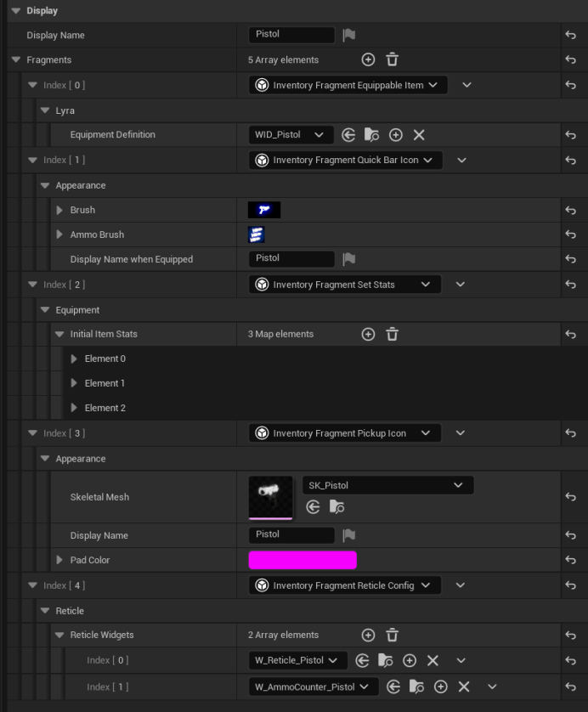Collapse the Display category
The width and height of the screenshot is (588, 712).
click(x=15, y=10)
